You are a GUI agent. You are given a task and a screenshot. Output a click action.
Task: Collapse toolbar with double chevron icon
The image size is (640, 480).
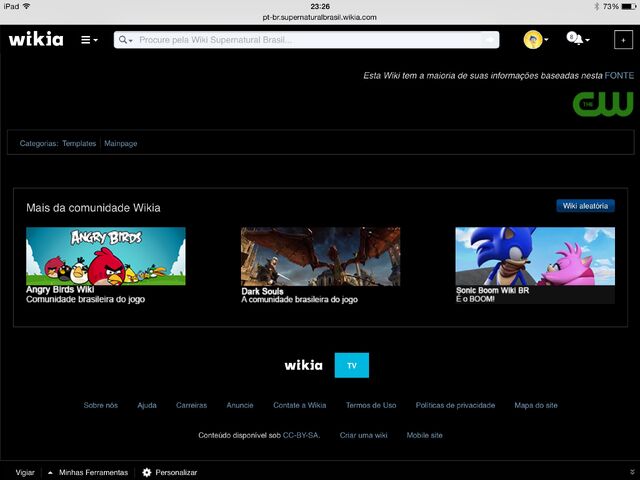pyautogui.click(x=632, y=472)
